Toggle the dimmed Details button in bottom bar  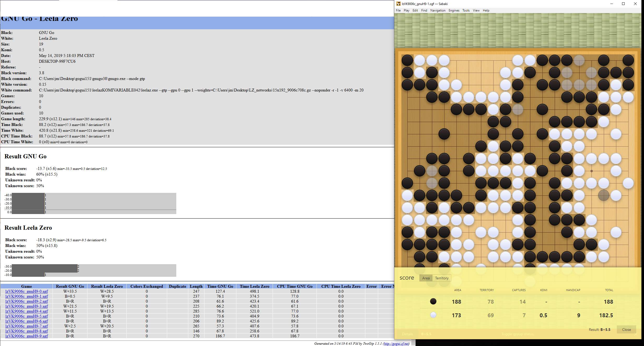point(407,334)
